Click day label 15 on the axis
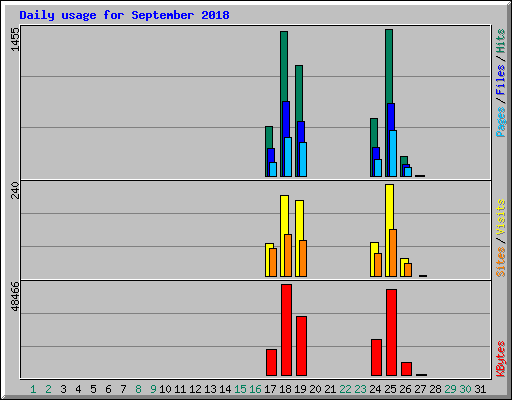This screenshot has height=400, width=512. (240, 389)
